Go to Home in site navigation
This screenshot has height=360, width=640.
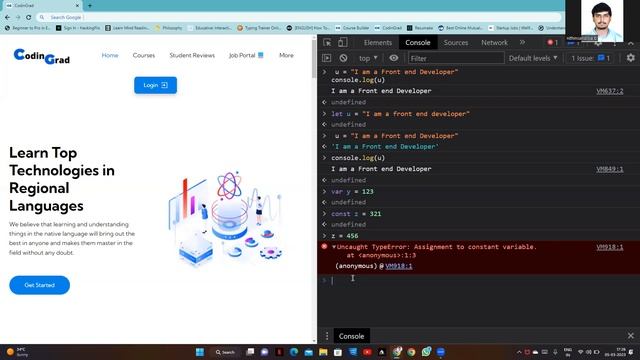110,55
